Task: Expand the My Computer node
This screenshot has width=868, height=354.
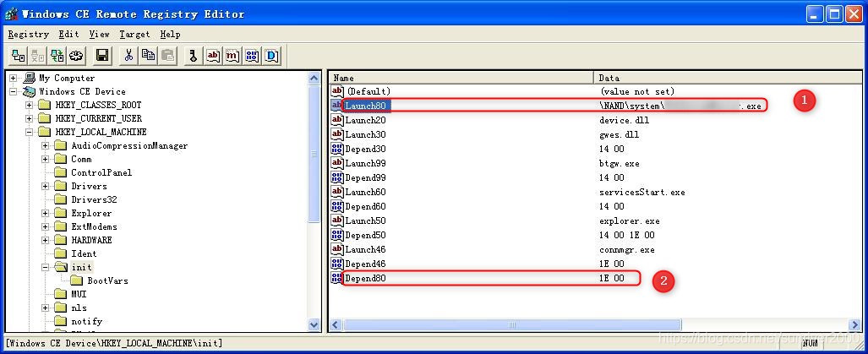Action: [14, 78]
